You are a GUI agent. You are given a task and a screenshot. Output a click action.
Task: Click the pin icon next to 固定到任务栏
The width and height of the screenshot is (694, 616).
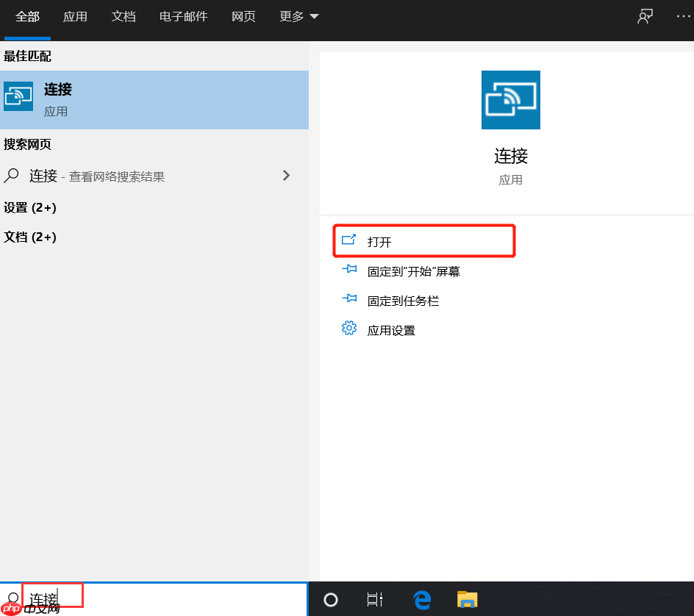(x=349, y=298)
